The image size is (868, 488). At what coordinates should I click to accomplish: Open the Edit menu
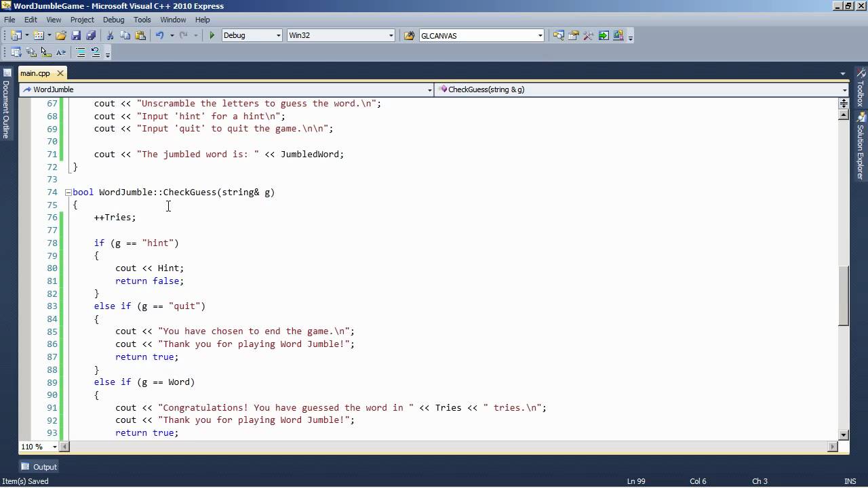(31, 20)
